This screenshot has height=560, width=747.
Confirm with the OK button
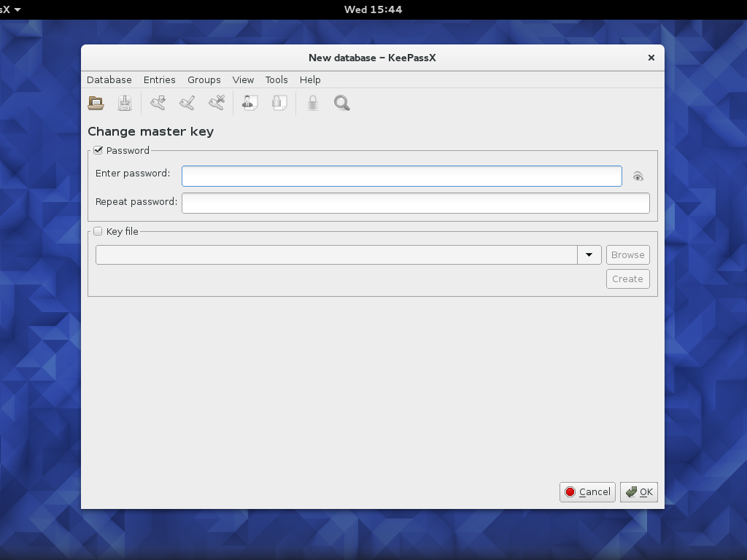click(x=639, y=492)
